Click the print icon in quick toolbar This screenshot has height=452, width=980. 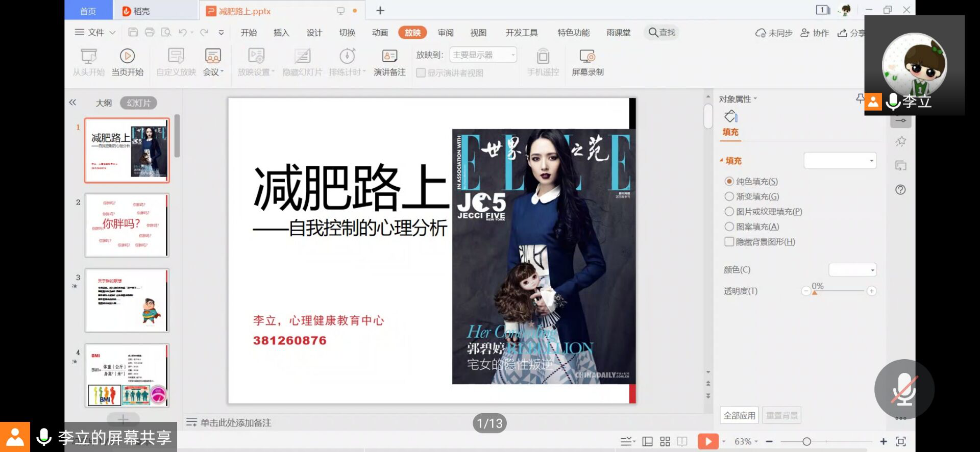(x=150, y=32)
